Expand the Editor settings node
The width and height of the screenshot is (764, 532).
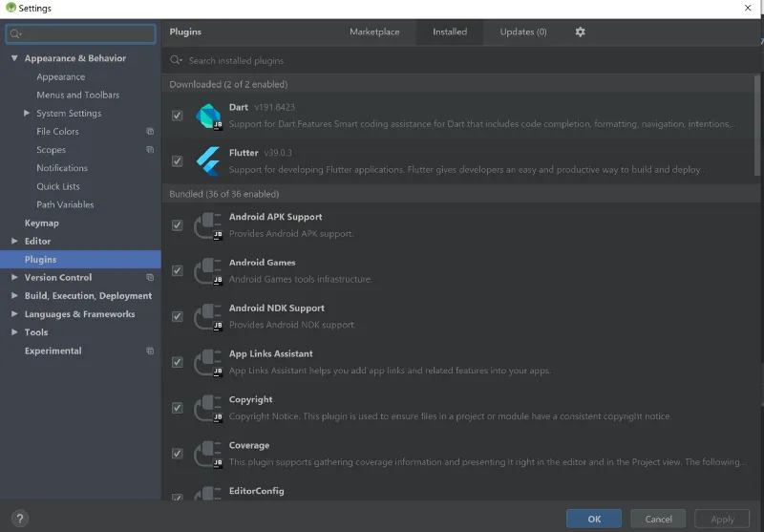tap(14, 241)
